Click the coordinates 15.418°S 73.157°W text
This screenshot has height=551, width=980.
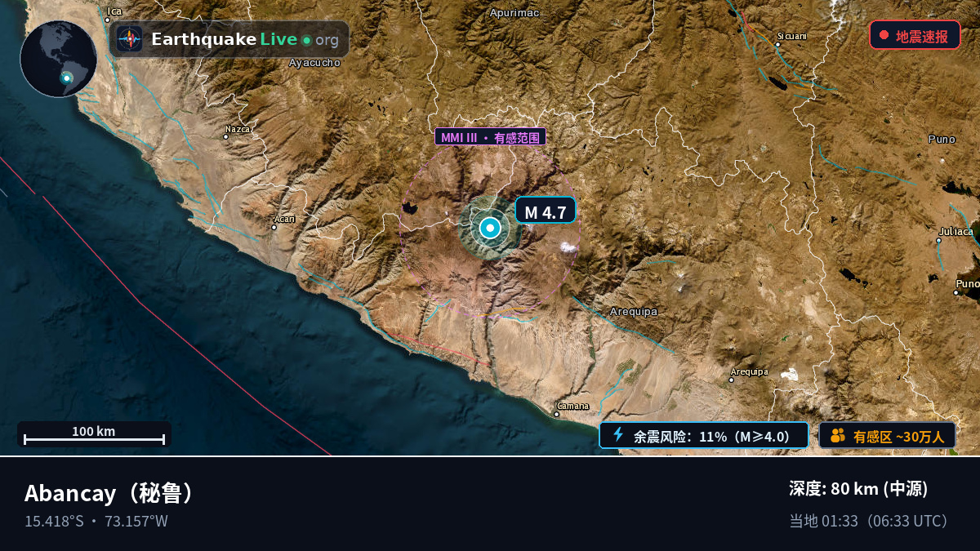(96, 521)
